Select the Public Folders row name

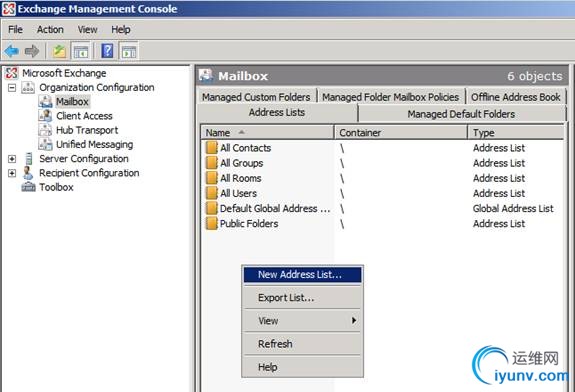(249, 223)
